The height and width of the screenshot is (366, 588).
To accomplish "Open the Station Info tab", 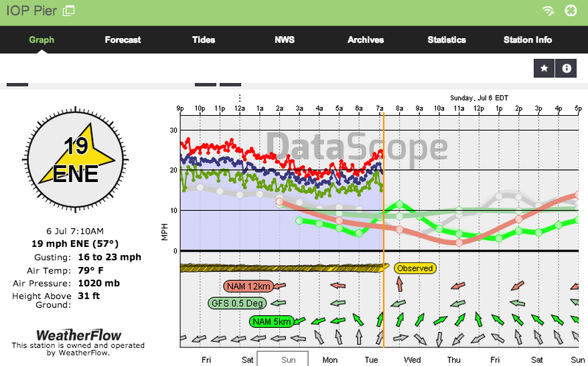I will tap(528, 39).
